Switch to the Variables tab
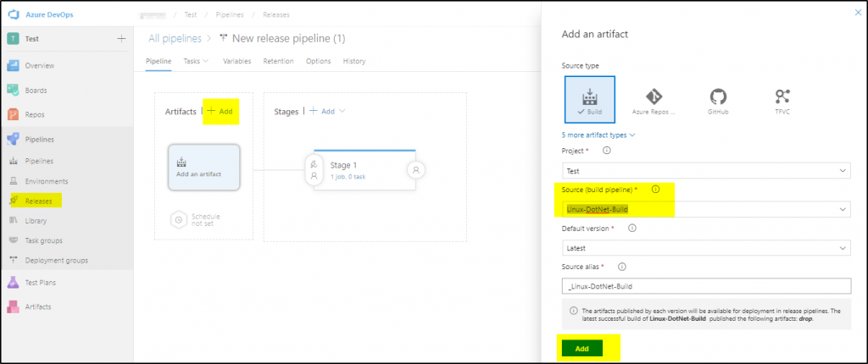 pyautogui.click(x=236, y=61)
